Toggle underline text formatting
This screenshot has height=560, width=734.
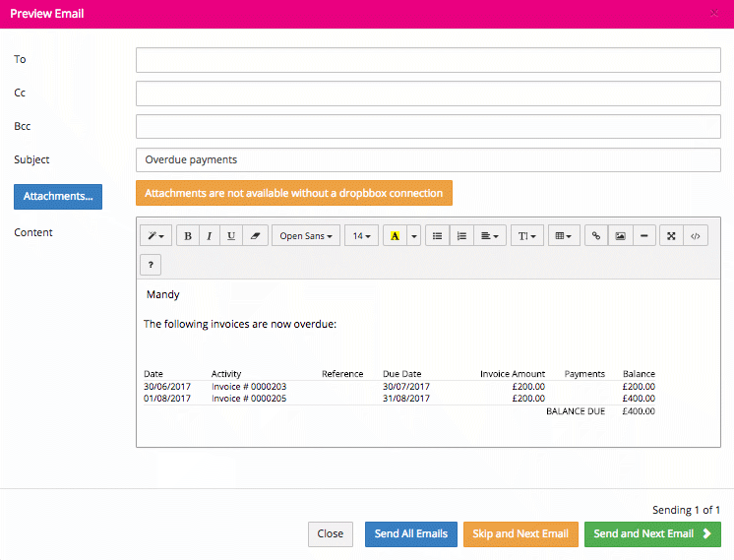coord(231,236)
